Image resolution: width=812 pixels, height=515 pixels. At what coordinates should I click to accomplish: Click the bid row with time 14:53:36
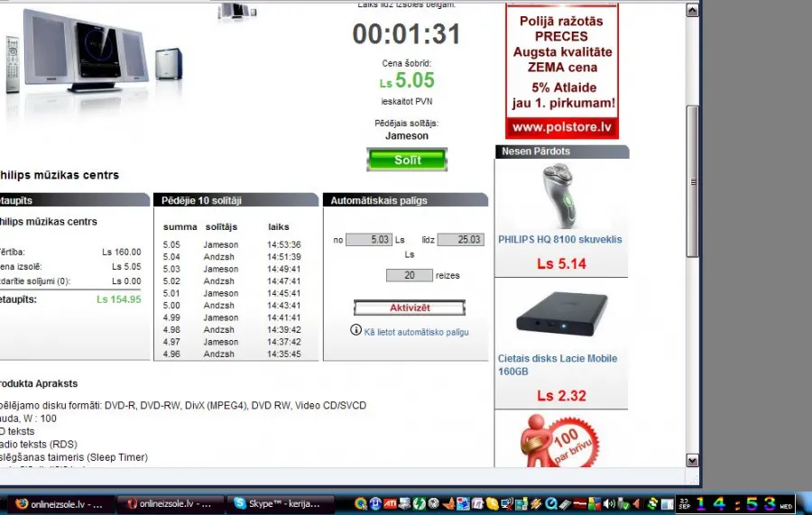[232, 244]
